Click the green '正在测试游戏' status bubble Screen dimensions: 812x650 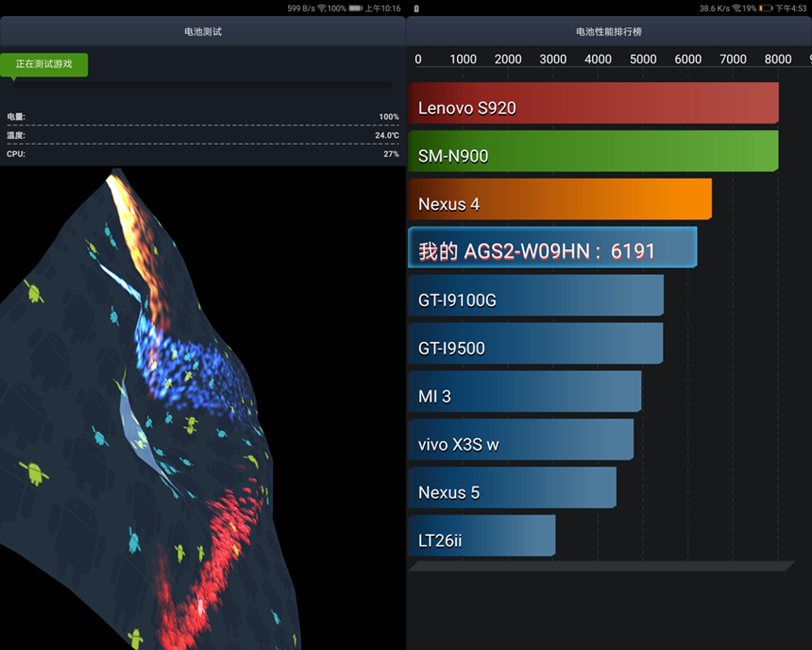click(44, 64)
